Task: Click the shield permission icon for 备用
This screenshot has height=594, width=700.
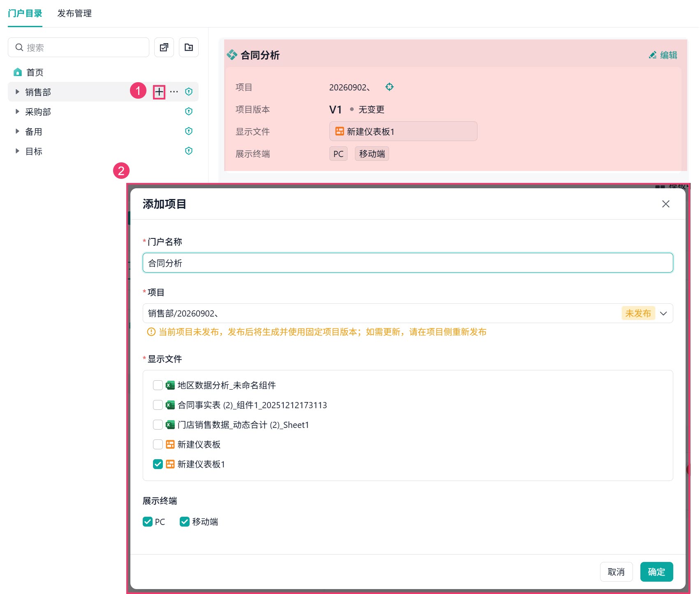Action: [189, 131]
